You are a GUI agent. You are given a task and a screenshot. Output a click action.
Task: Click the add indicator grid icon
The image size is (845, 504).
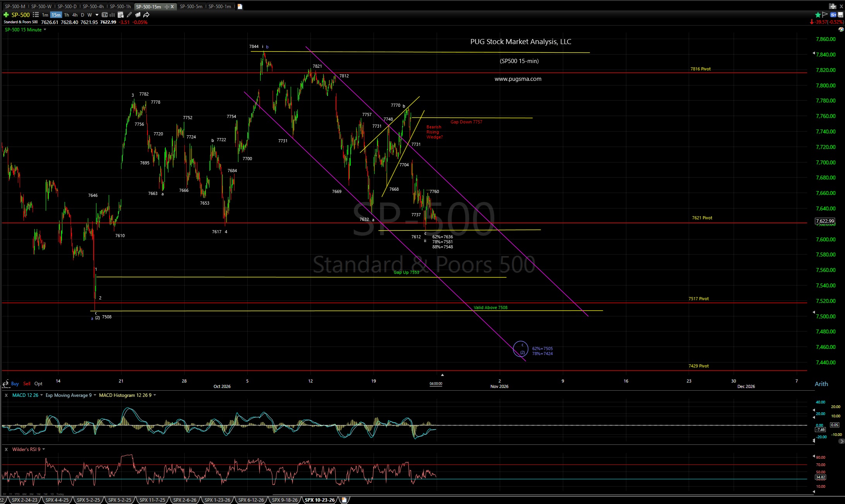(x=120, y=15)
